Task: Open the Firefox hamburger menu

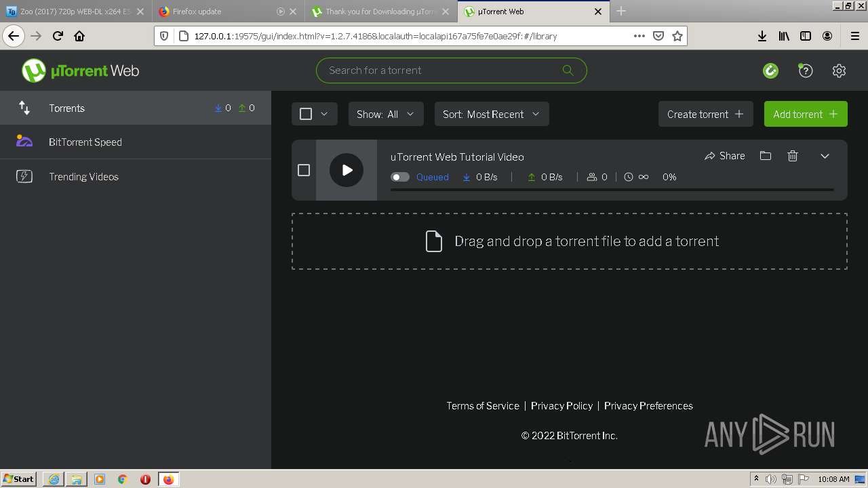Action: pos(854,36)
